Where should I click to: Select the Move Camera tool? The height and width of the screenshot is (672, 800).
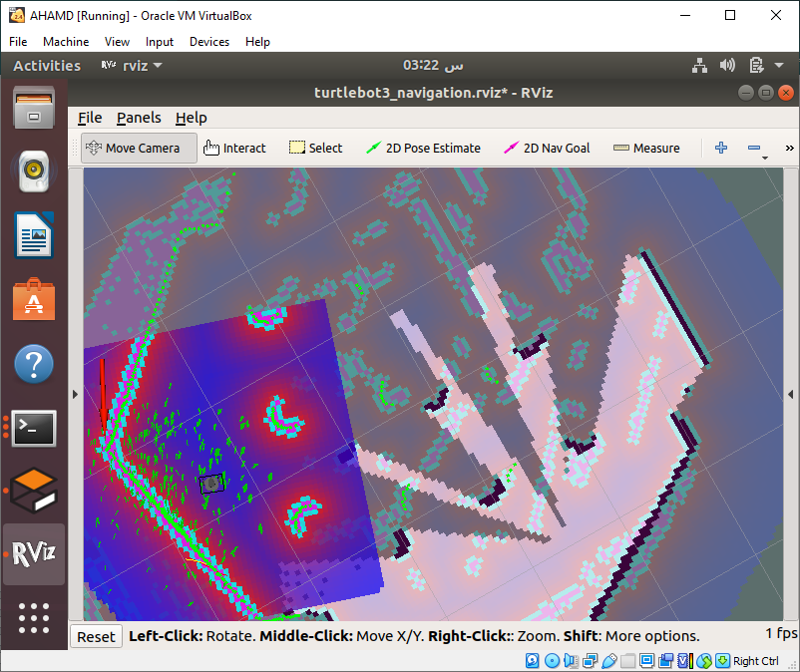pos(139,149)
